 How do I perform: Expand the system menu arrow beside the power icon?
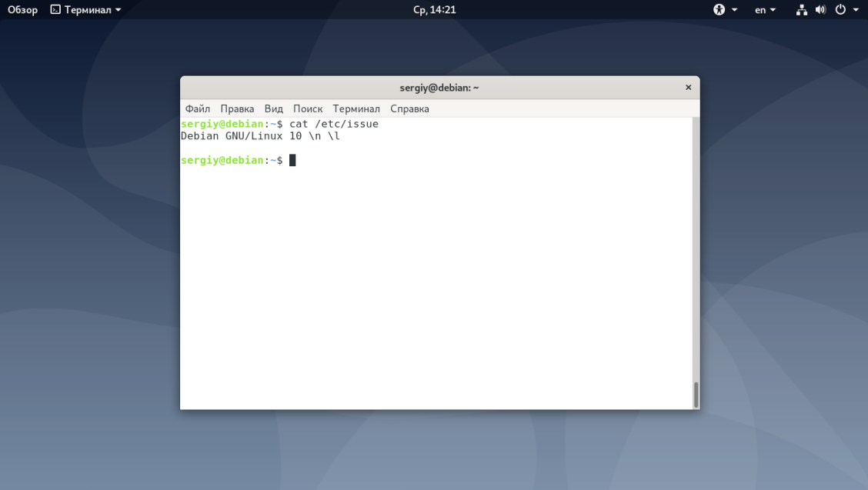856,10
